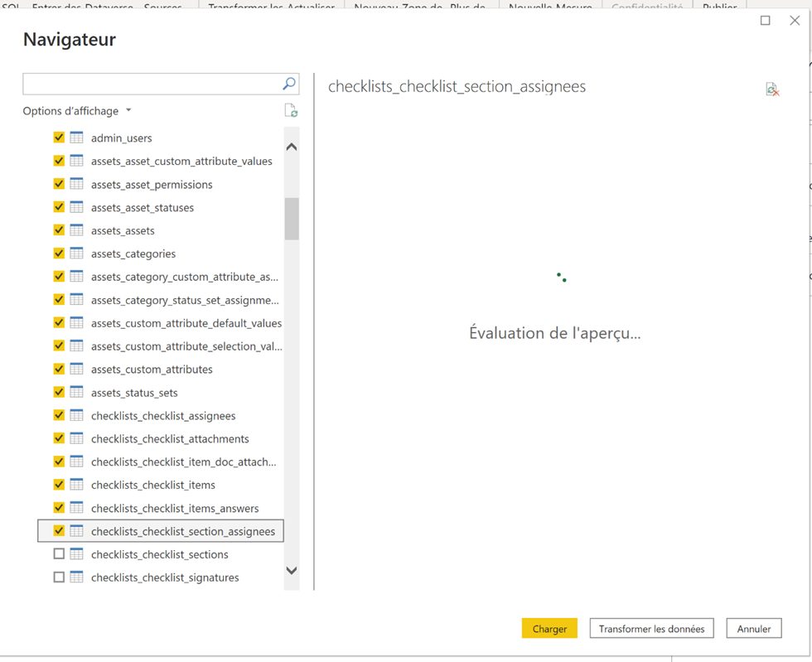
Task: Click the cancel preview icon top right
Action: 772,89
